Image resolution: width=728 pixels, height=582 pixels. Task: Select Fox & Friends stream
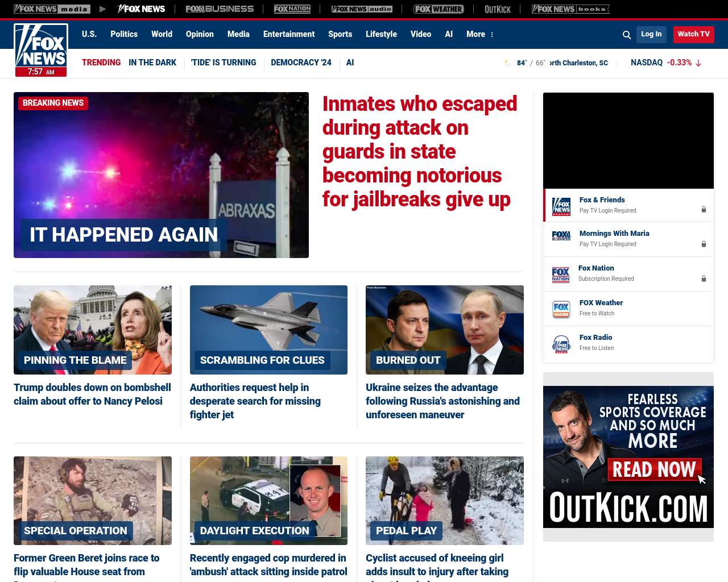point(628,205)
